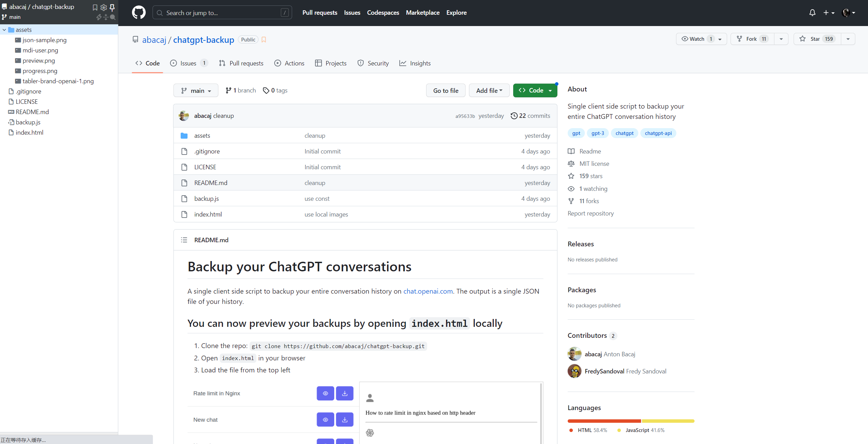The image size is (868, 444).
Task: Click the Go to file button
Action: (x=446, y=90)
